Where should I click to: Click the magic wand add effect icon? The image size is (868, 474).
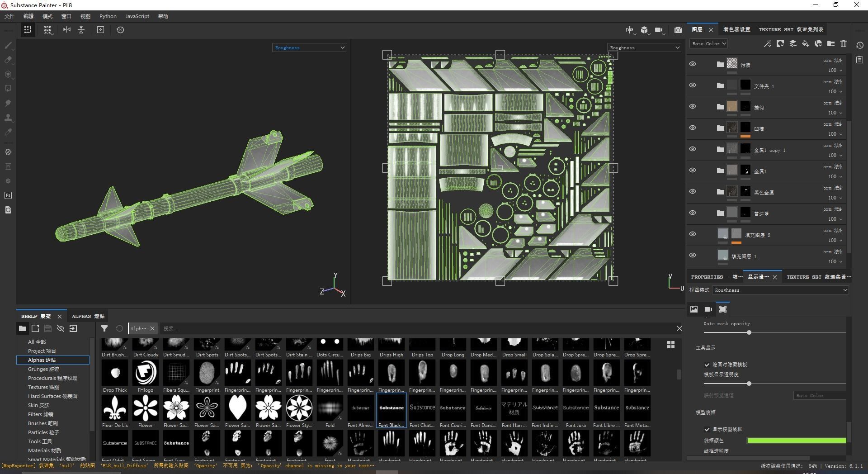pyautogui.click(x=767, y=43)
